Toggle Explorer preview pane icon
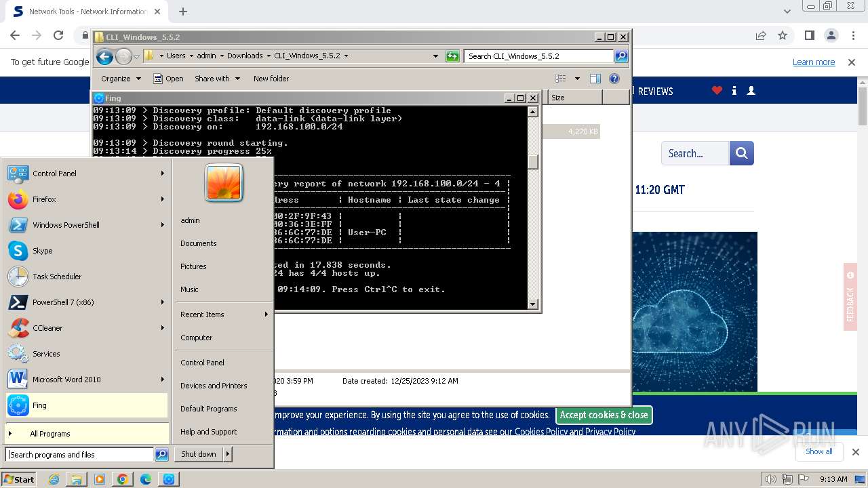The image size is (868, 488). pyautogui.click(x=595, y=79)
